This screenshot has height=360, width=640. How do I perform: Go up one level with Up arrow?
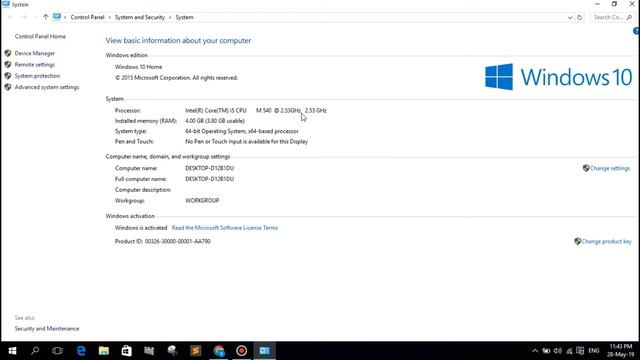45,17
